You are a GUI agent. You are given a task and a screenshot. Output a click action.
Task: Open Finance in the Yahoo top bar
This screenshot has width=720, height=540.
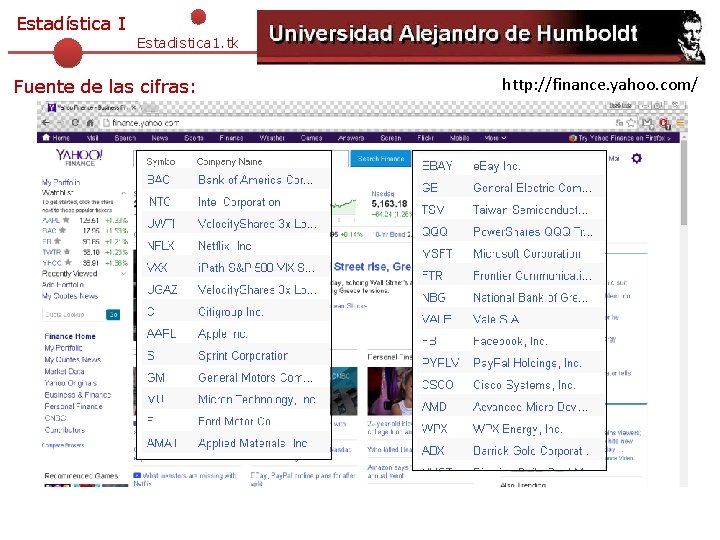point(231,138)
